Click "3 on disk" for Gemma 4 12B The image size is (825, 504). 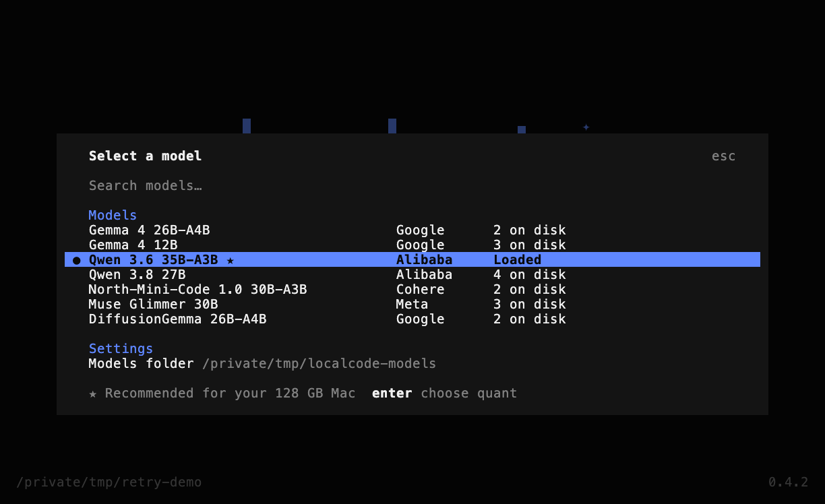click(x=530, y=245)
